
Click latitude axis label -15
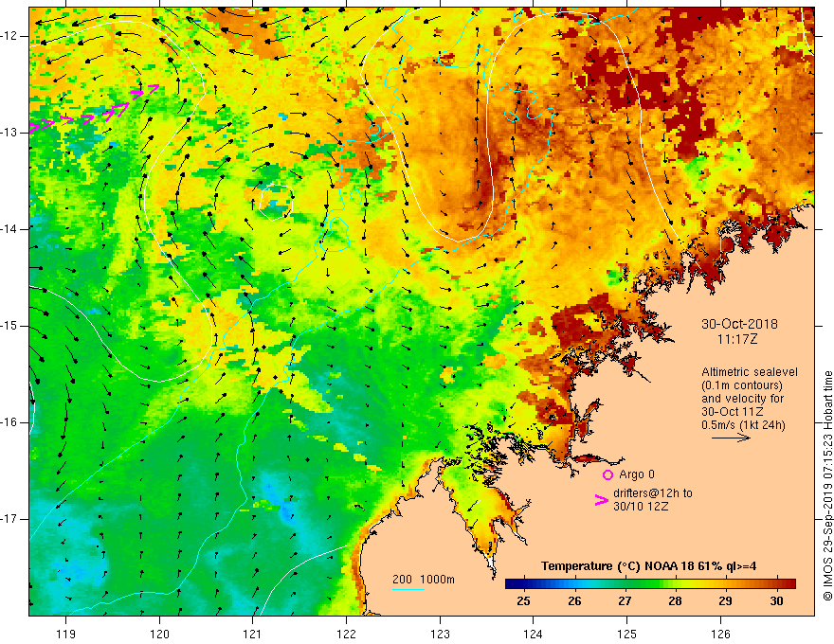pyautogui.click(x=10, y=326)
